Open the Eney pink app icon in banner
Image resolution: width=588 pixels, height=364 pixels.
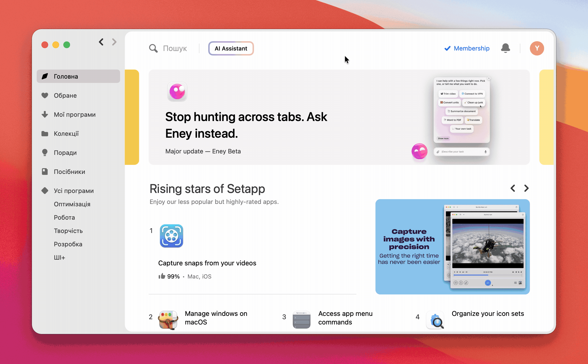point(177,91)
